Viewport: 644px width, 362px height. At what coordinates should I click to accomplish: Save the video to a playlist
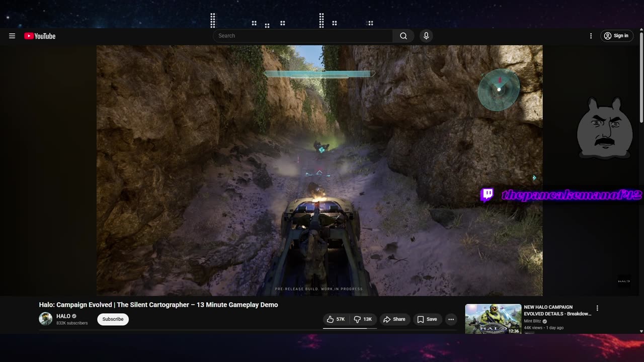tap(427, 319)
